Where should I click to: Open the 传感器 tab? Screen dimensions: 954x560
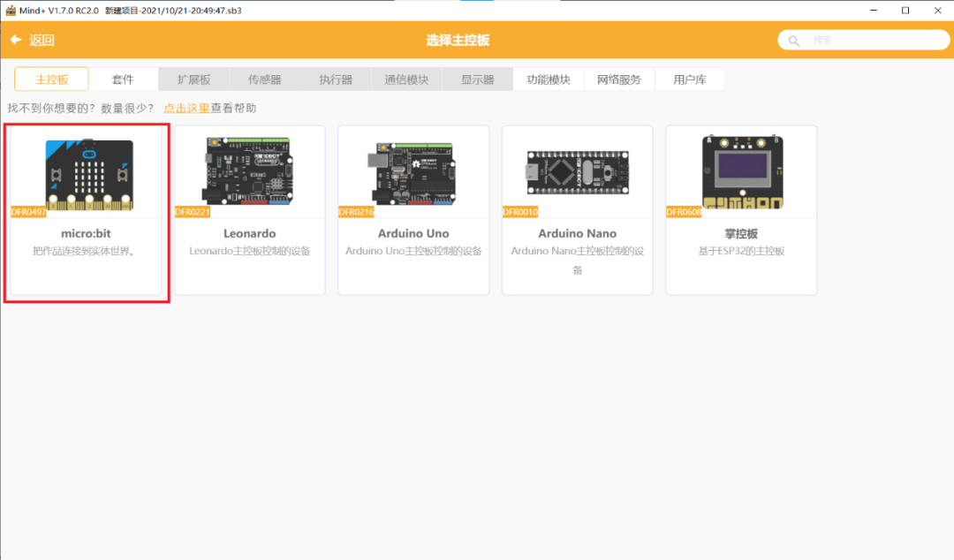265,79
